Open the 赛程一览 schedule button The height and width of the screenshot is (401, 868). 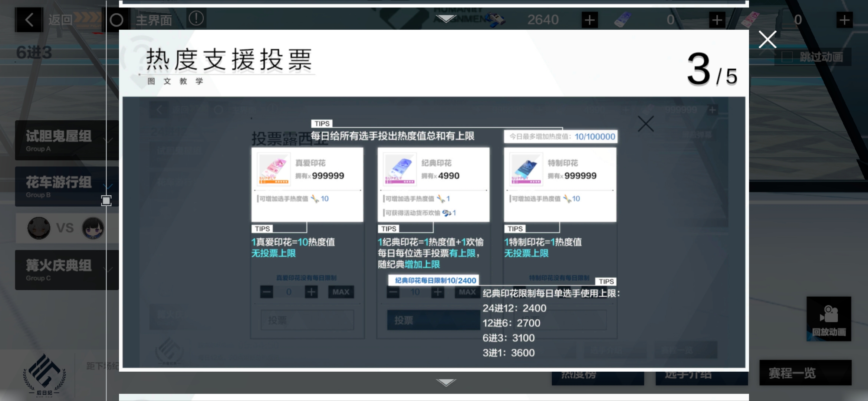(x=805, y=373)
